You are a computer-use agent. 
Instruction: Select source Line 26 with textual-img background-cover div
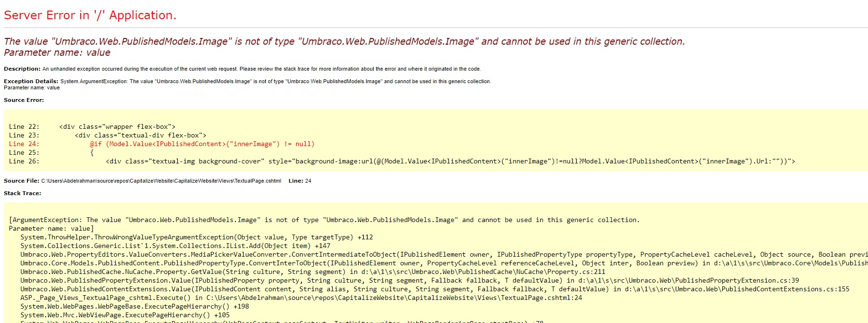tap(402, 161)
